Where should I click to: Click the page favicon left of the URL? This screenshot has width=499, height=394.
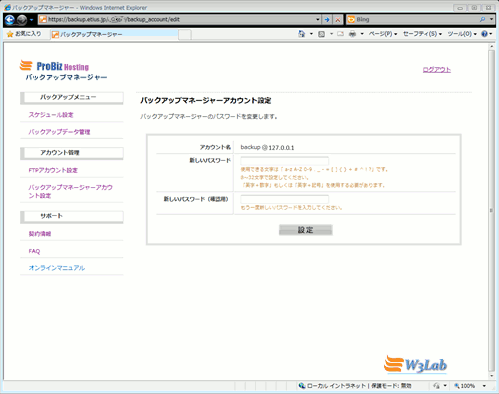[43, 20]
